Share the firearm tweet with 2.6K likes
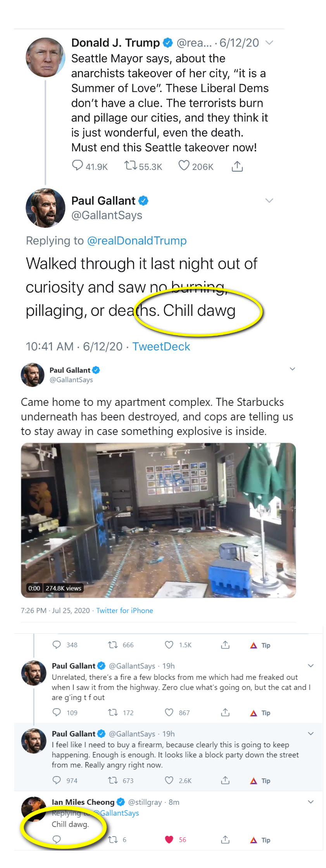Viewport: 326px width, 868px height. click(x=225, y=780)
